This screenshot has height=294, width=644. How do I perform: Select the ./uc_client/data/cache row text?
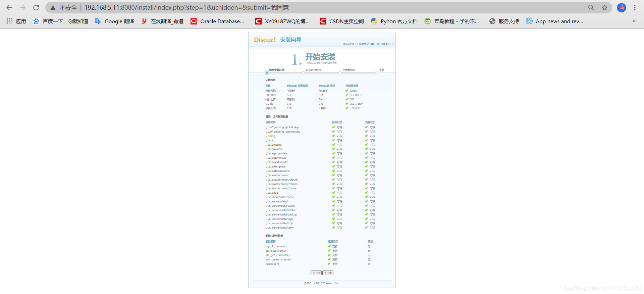[x=280, y=197]
